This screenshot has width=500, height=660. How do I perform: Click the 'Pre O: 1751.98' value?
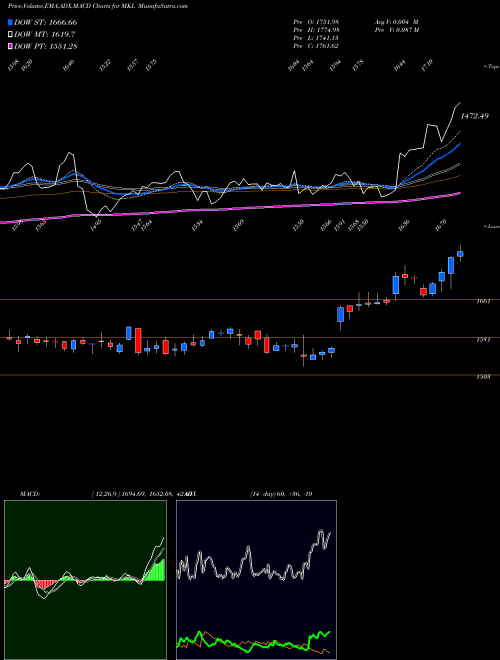pos(316,22)
